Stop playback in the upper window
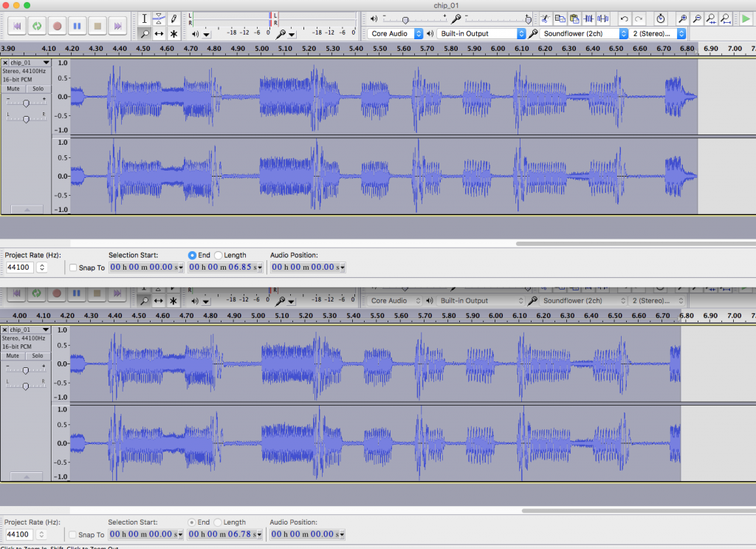Viewport: 756px width, 549px height. [97, 26]
